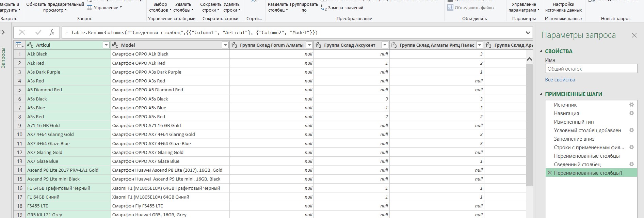Click the Замена значений icon button
644x218 pixels.
coord(324,7)
